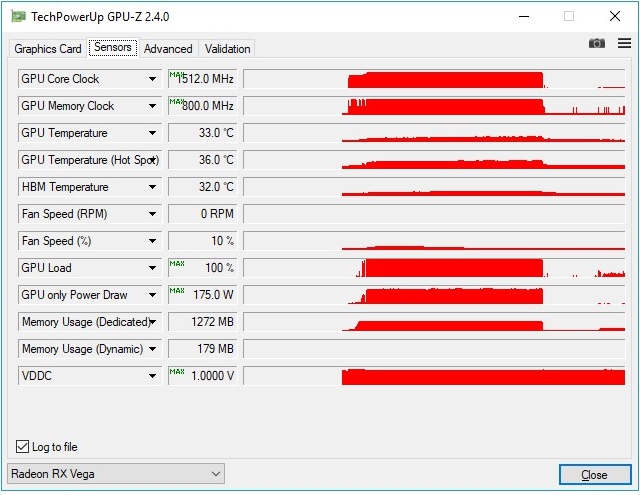Close GPU-Z with the title bar X

[x=615, y=16]
